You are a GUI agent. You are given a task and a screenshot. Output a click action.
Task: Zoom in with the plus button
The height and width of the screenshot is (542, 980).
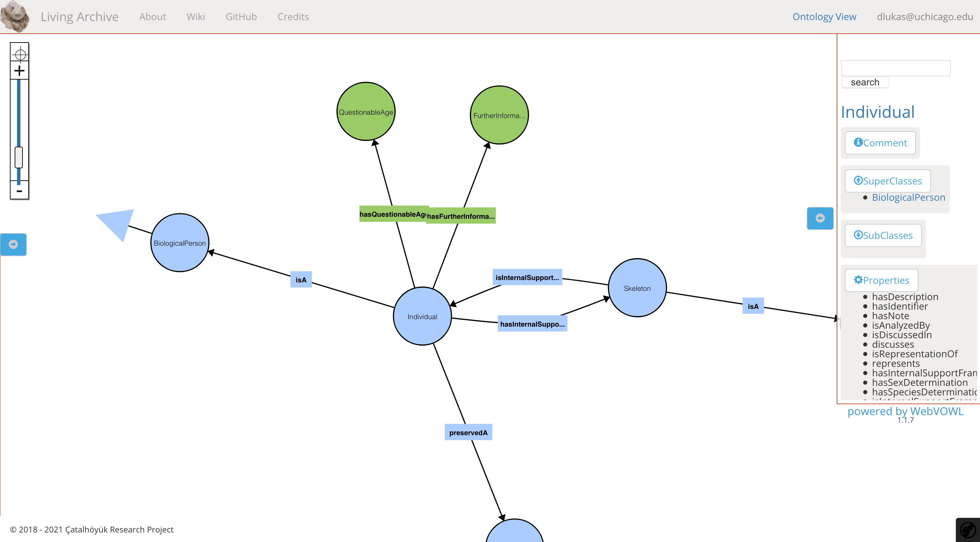(19, 71)
